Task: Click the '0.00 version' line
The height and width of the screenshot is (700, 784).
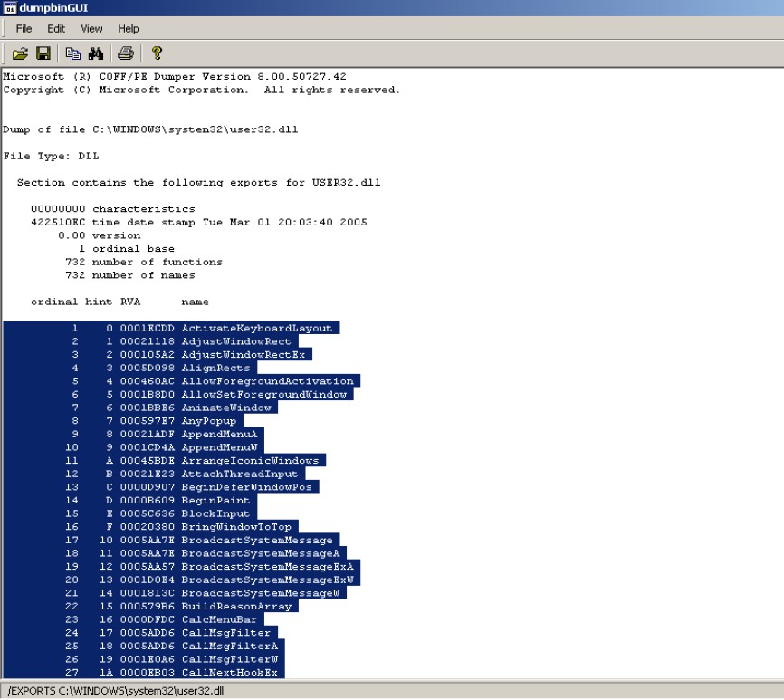Action: point(99,235)
